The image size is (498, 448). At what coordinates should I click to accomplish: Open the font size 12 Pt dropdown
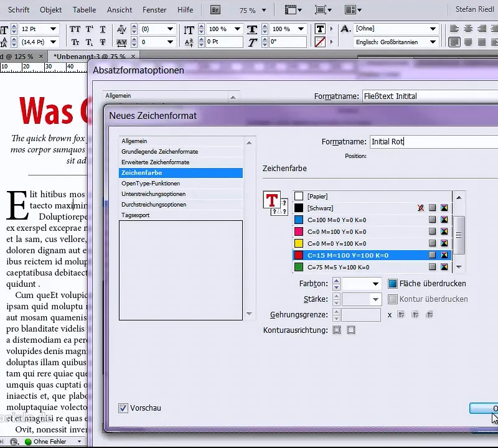[x=53, y=29]
